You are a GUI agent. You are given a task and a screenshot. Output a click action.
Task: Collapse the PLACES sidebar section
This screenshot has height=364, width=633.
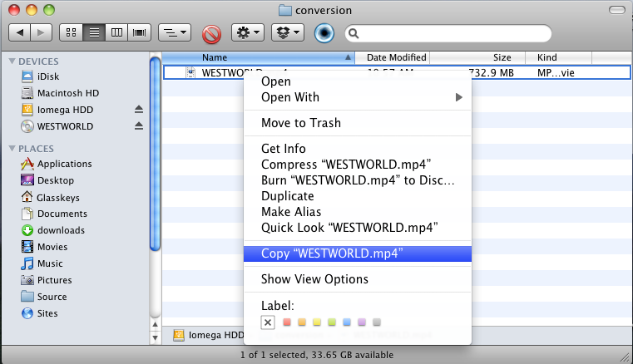coord(12,149)
